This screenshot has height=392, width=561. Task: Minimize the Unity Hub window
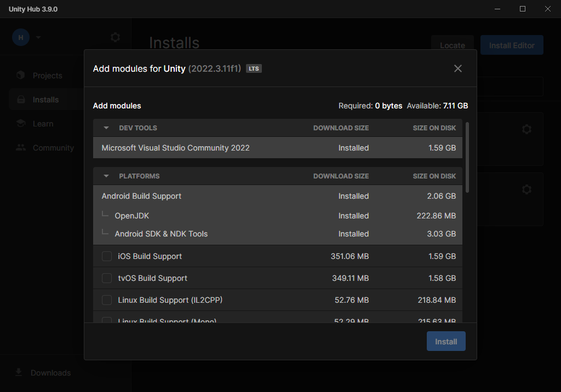tap(497, 9)
